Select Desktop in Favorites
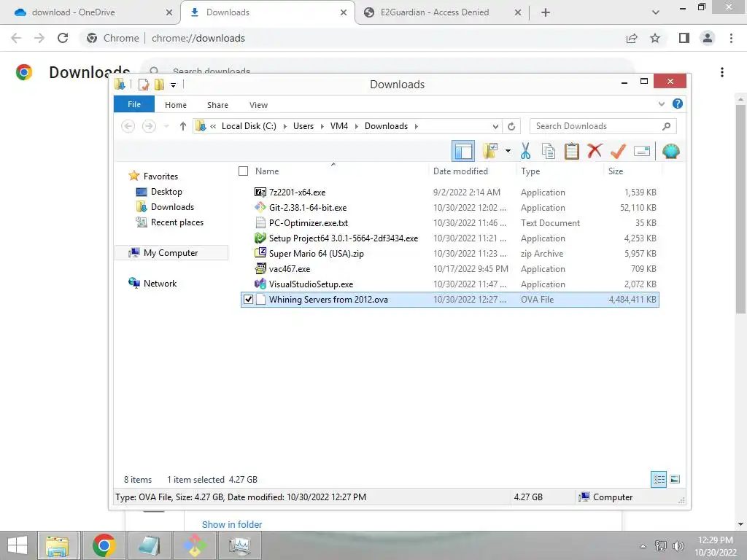Screen dimensions: 747x560 166,192
